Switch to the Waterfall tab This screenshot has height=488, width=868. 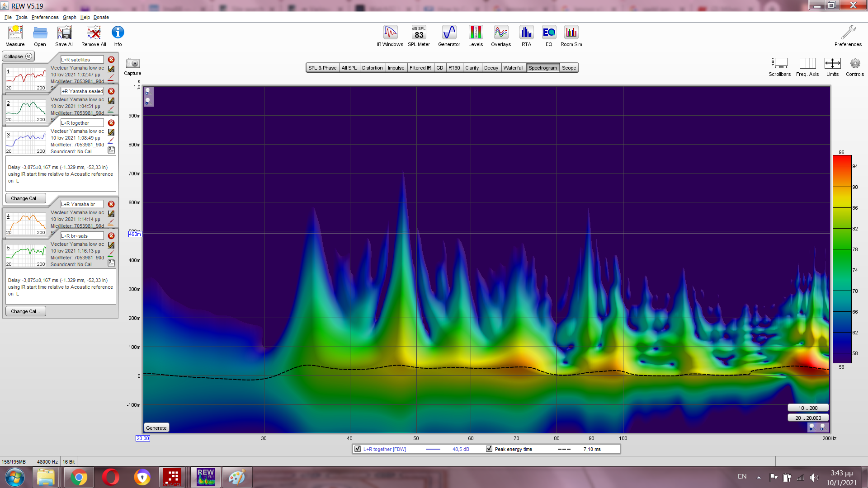513,68
